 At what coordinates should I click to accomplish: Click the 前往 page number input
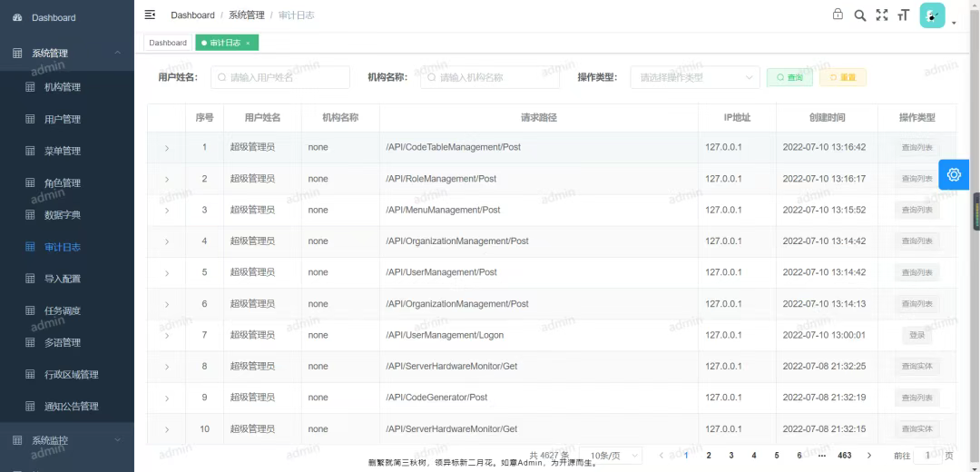[927, 455]
